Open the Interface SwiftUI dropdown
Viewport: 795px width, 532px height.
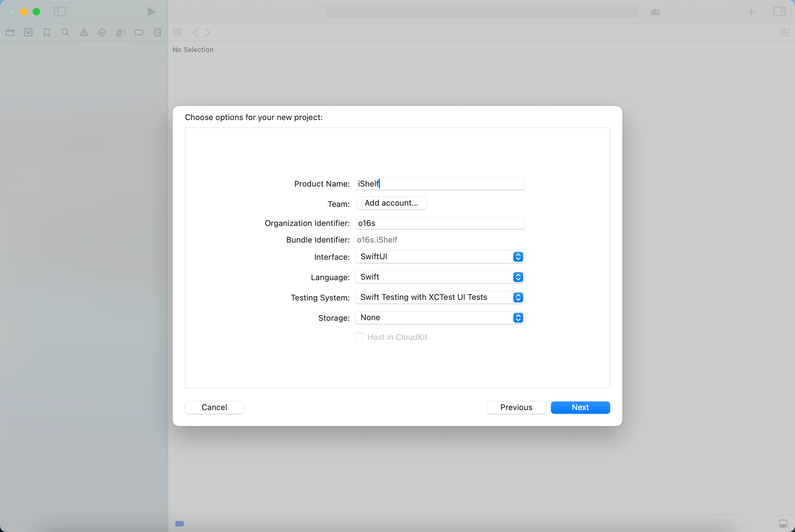click(x=439, y=257)
